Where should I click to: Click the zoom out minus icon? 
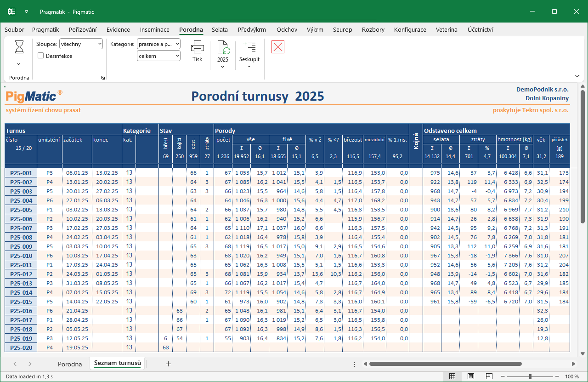click(503, 376)
